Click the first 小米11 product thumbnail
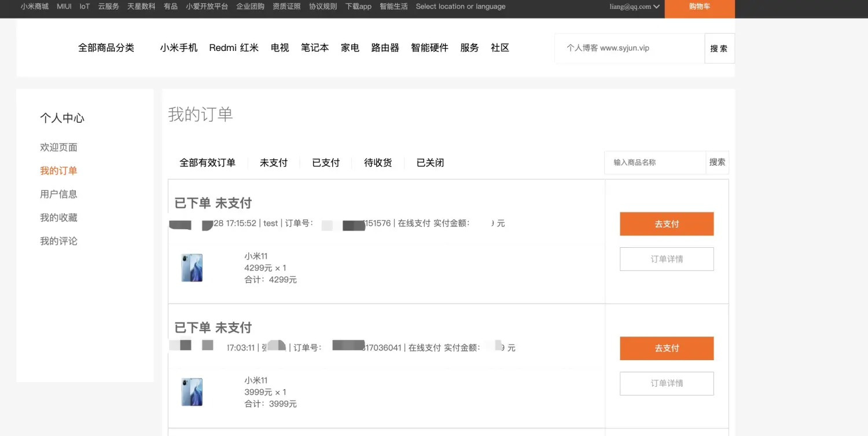The height and width of the screenshot is (436, 868). pyautogui.click(x=192, y=268)
